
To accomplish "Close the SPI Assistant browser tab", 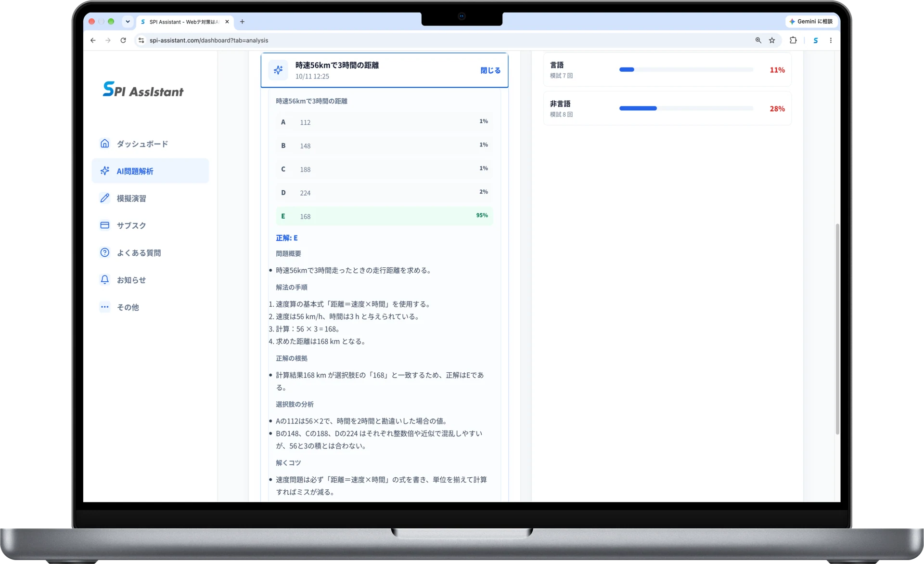I will 227,22.
